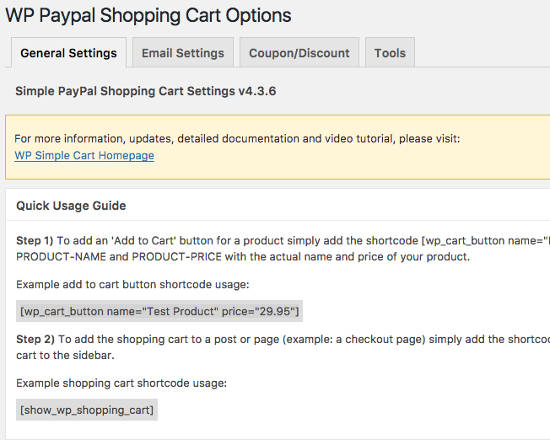Screen dimensions: 550x440
Task: Click the wp_cart_button Test Product shortcode example
Action: click(x=160, y=311)
